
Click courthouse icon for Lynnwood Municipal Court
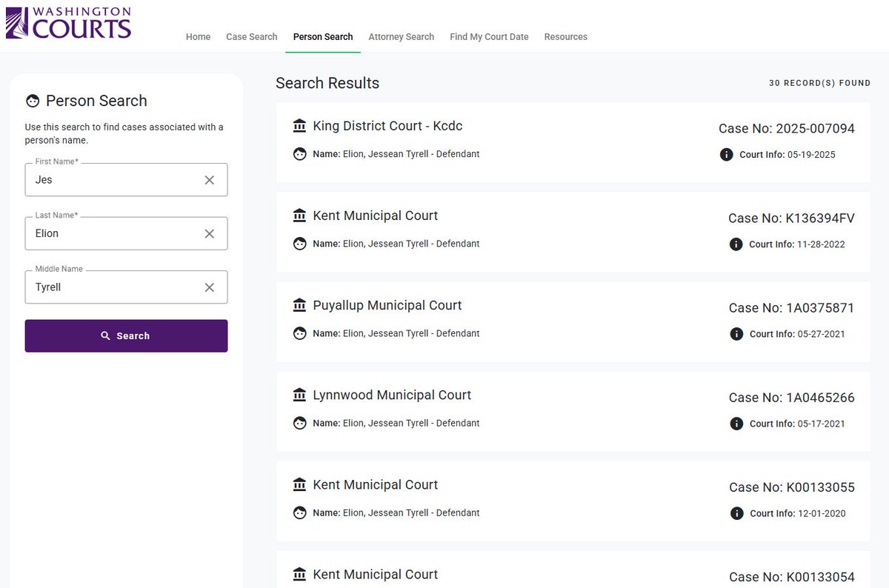click(299, 395)
